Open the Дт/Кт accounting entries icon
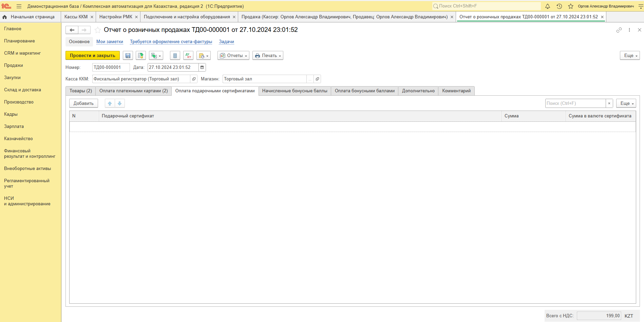This screenshot has height=322, width=644. tap(188, 56)
